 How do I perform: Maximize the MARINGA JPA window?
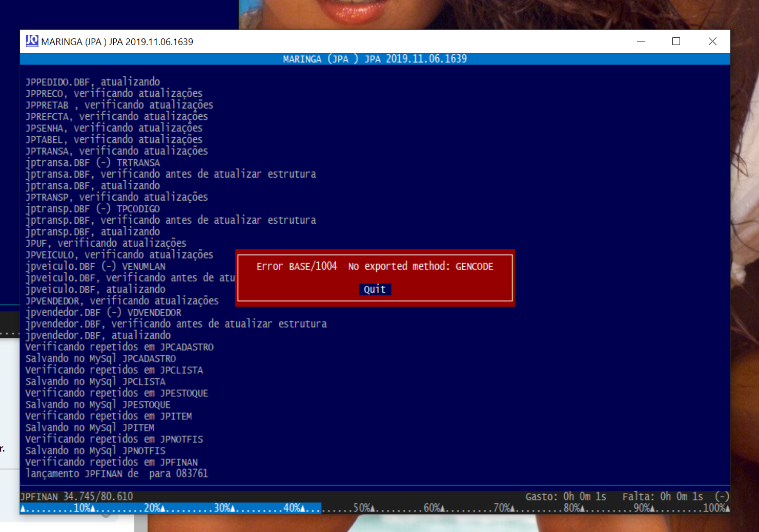[x=676, y=41]
